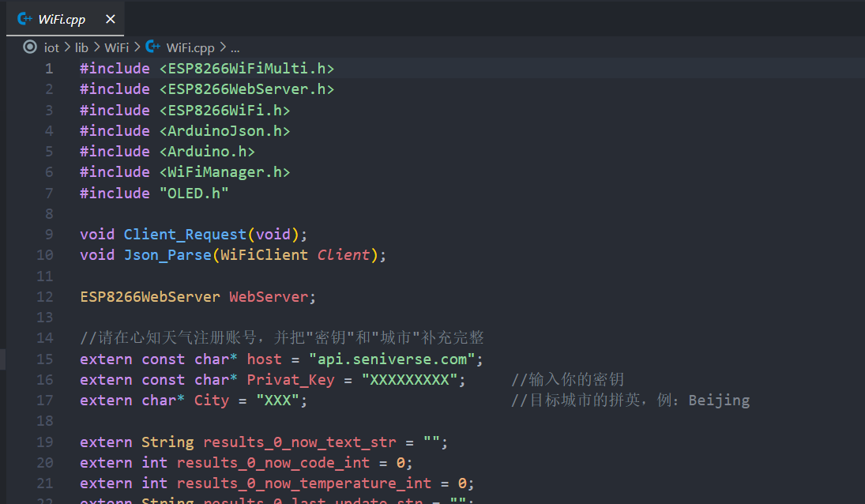Click the C++ file icon in the WiFi.cpp tab

[x=24, y=19]
